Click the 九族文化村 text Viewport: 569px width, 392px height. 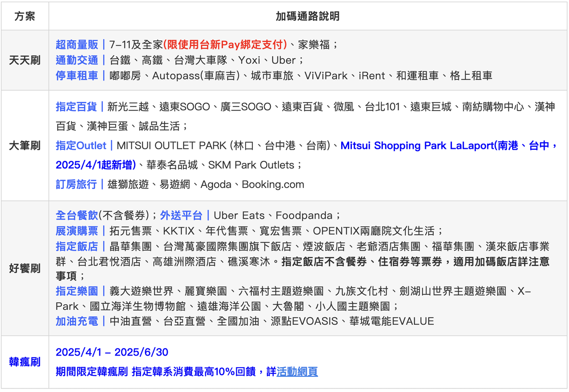click(x=361, y=292)
